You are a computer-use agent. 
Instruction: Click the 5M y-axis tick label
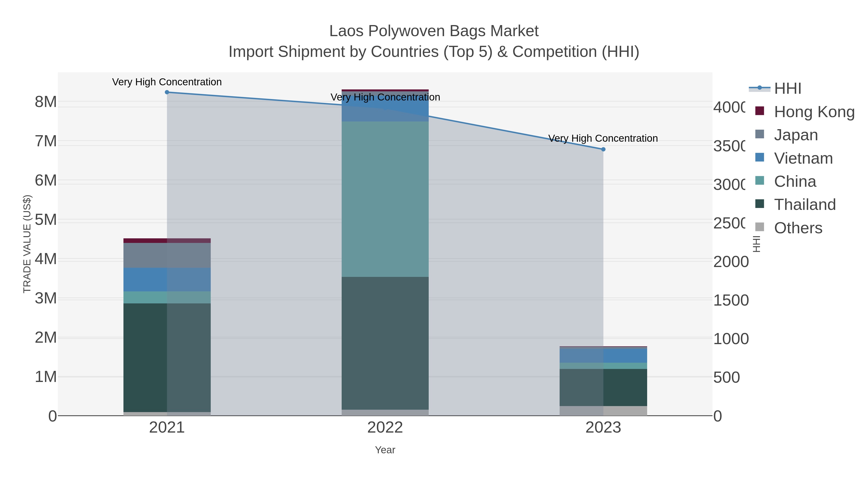coord(46,220)
